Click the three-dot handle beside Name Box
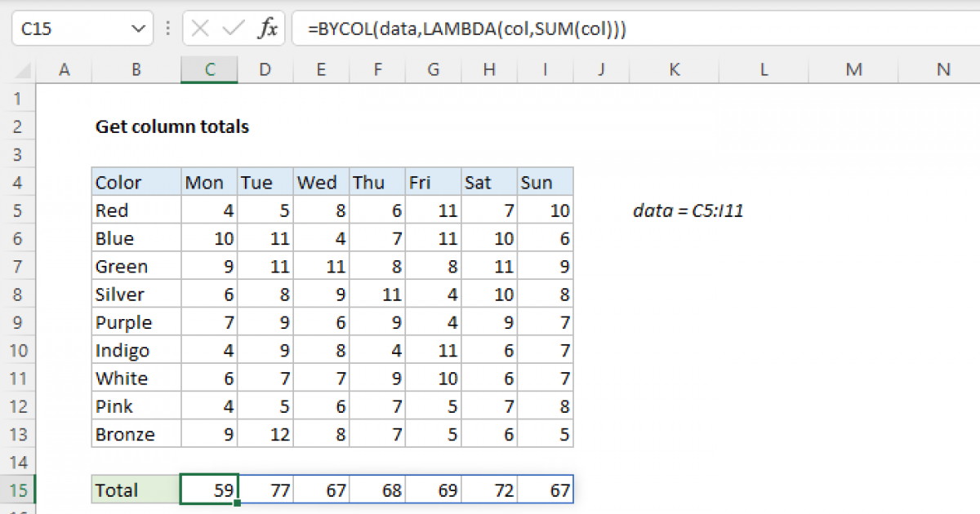The width and height of the screenshot is (980, 514). click(x=167, y=29)
